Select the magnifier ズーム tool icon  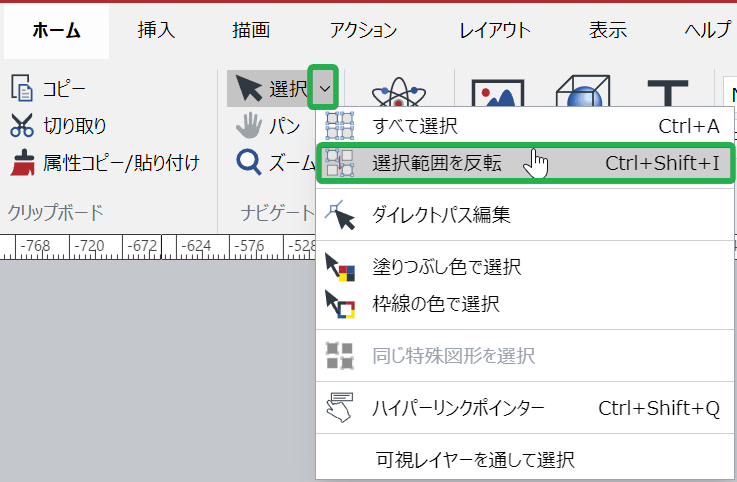click(x=248, y=163)
